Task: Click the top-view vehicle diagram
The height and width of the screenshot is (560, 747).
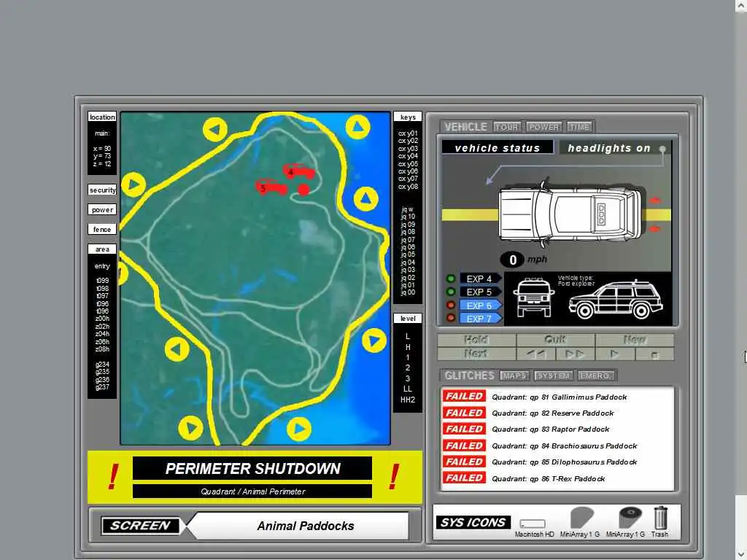Action: pyautogui.click(x=570, y=214)
